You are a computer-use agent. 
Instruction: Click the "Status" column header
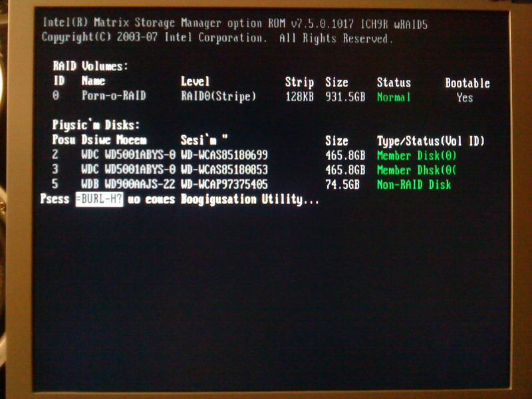394,82
